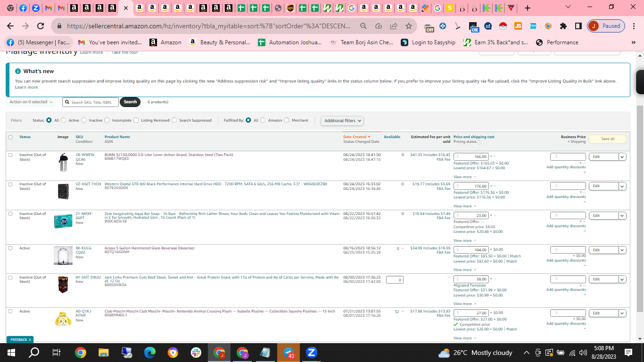Select the Inactive status filter
The width and height of the screenshot is (644, 362).
tap(83, 120)
